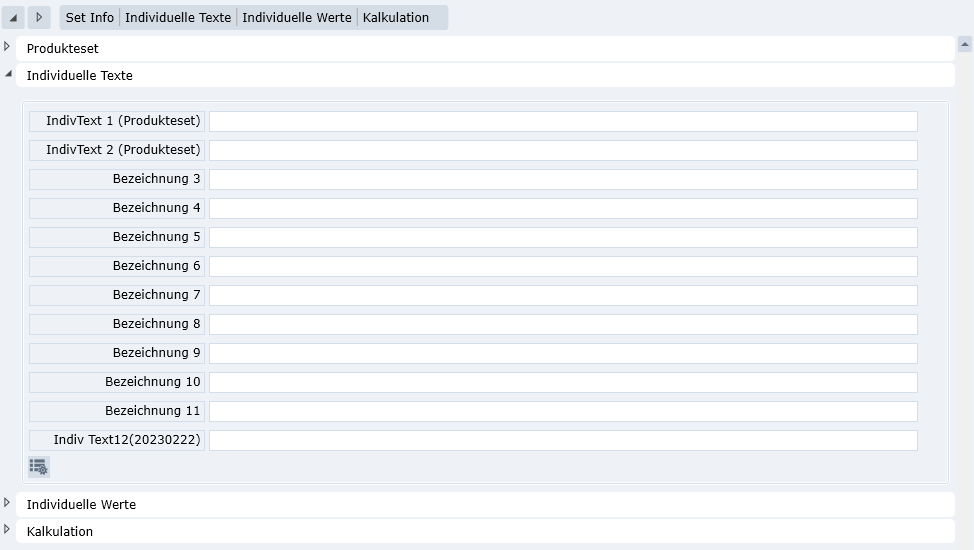Screen dimensions: 974x550
Task: Focus the Bezeichnung 8 input field
Action: pyautogui.click(x=563, y=324)
